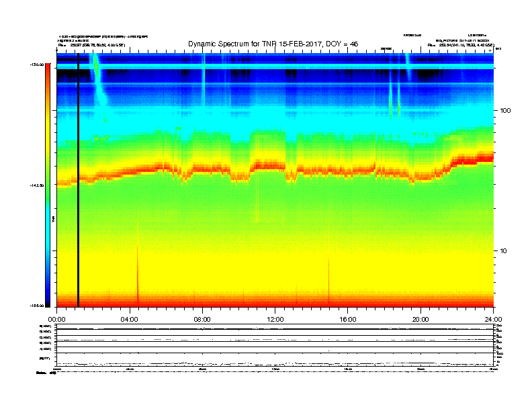Click the '10' frequency axis label
The width and height of the screenshot is (532, 411).
coord(504,251)
